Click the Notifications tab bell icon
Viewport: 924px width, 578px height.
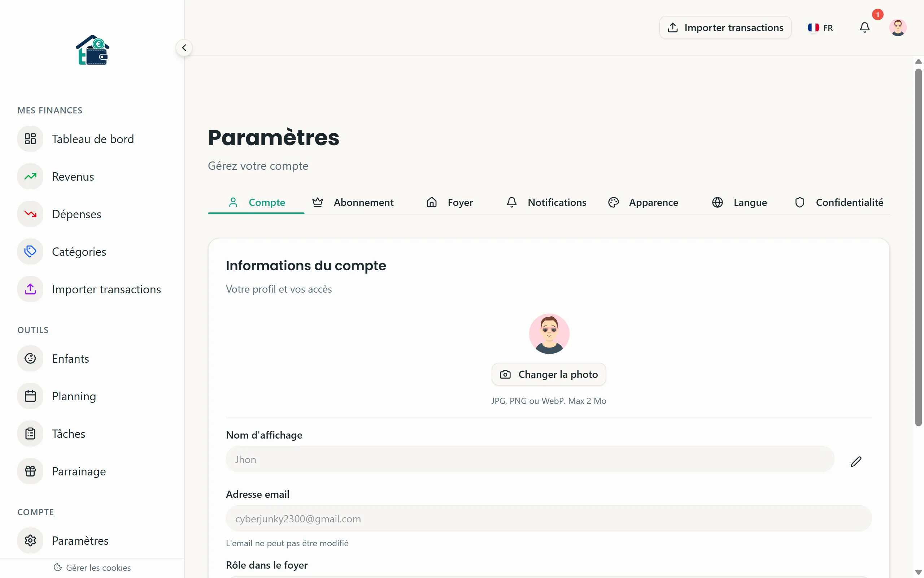click(512, 202)
